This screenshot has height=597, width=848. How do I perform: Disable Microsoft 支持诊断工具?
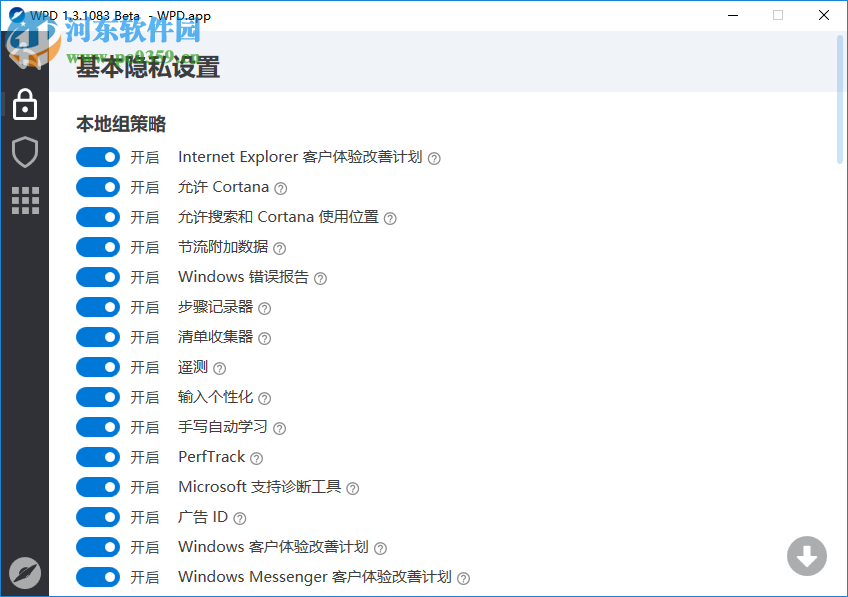point(97,487)
